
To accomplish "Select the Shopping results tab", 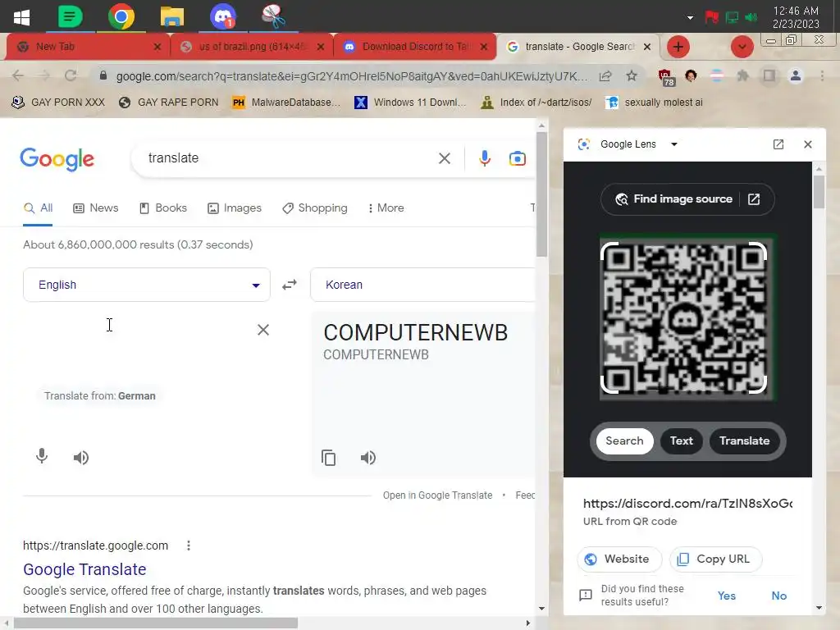I will coord(315,208).
